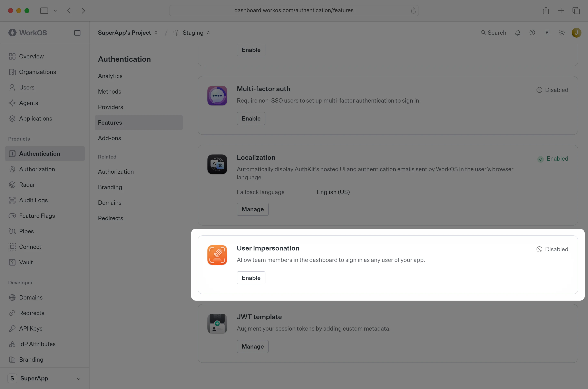The width and height of the screenshot is (588, 389).
Task: Open IdP Attributes in the sidebar
Action: (x=45, y=344)
